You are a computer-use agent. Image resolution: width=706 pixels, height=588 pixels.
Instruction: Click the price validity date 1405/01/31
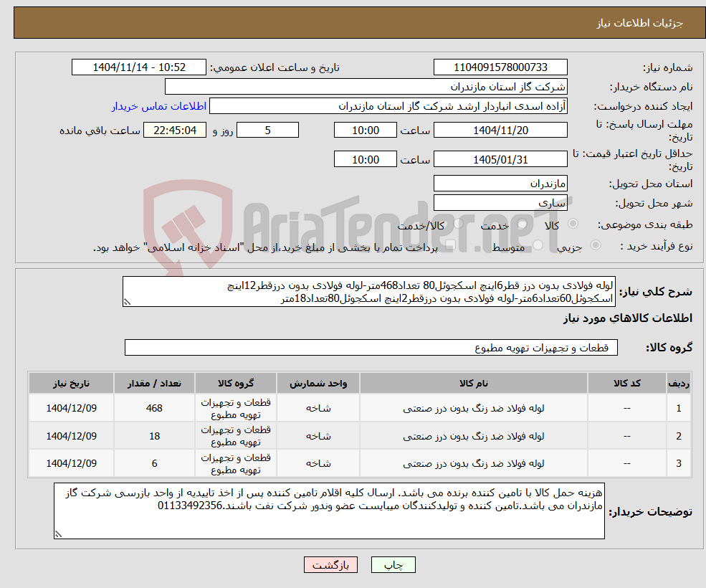click(x=500, y=159)
